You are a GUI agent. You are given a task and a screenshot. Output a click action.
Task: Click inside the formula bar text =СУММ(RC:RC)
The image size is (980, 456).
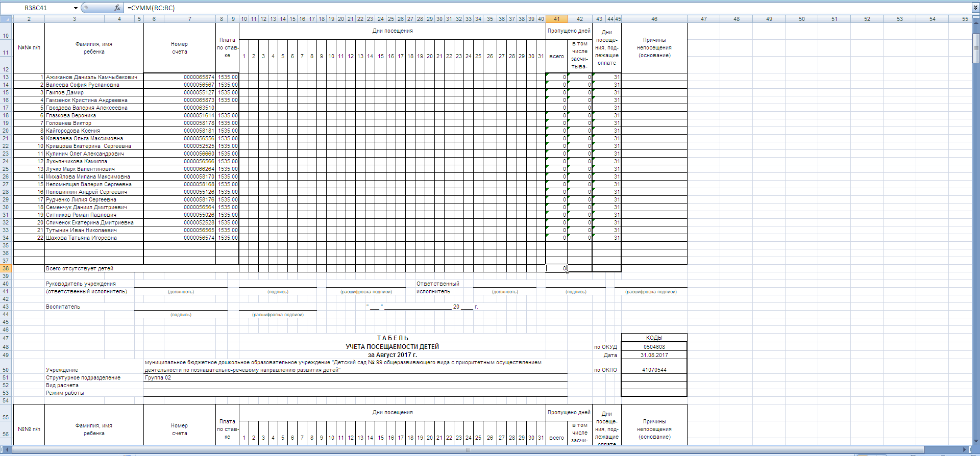(151, 8)
